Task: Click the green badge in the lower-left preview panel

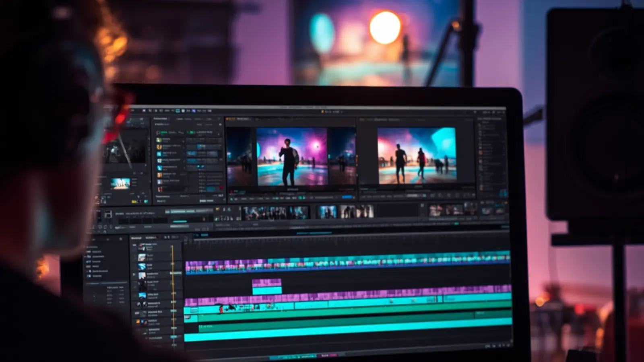Action: (x=146, y=201)
